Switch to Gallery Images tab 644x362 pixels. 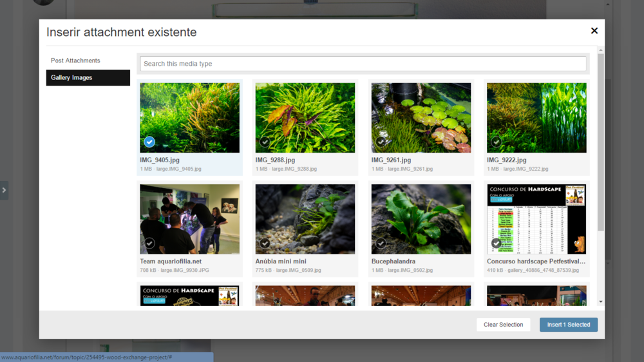(71, 78)
